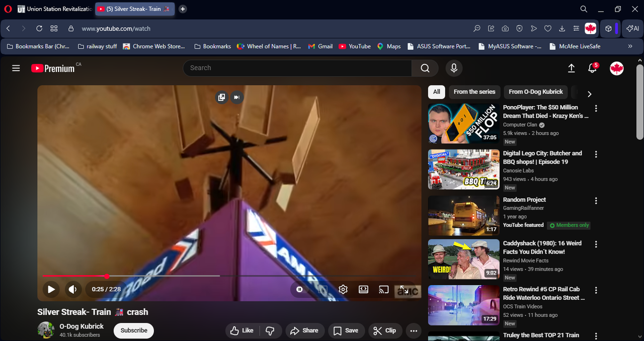Open O-Dog Kubrick channel name link

click(x=82, y=326)
